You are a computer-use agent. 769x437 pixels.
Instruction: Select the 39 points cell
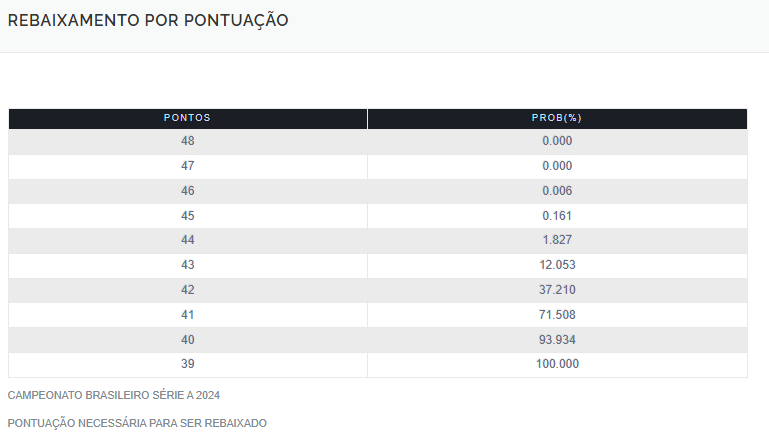[x=187, y=364]
